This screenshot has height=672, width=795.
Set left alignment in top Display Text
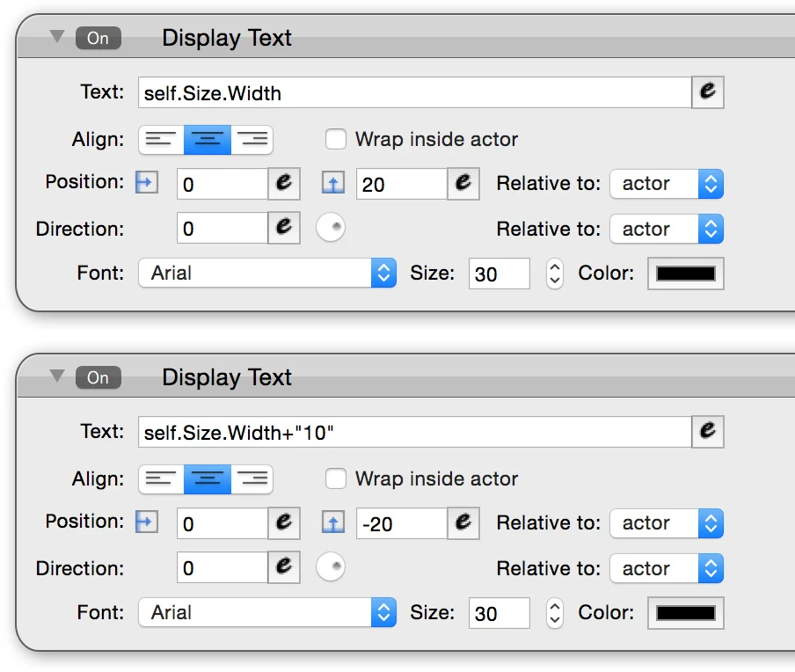(161, 140)
